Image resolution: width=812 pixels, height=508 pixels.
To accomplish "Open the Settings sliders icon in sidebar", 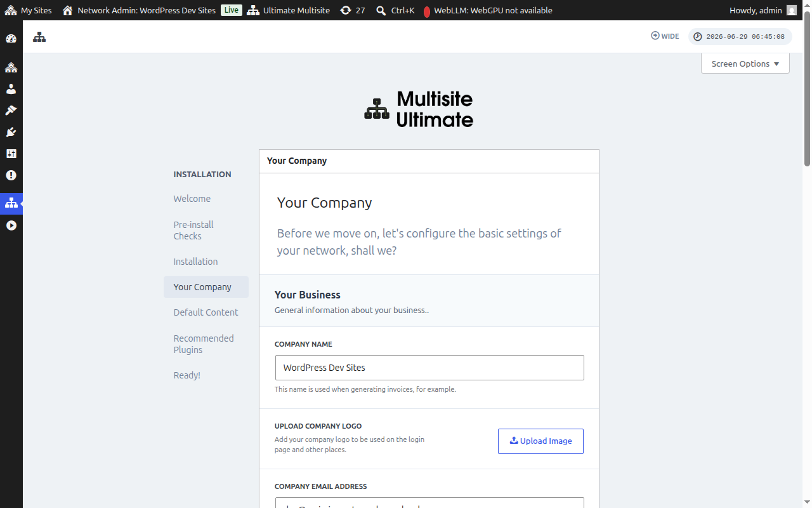I will pyautogui.click(x=11, y=154).
